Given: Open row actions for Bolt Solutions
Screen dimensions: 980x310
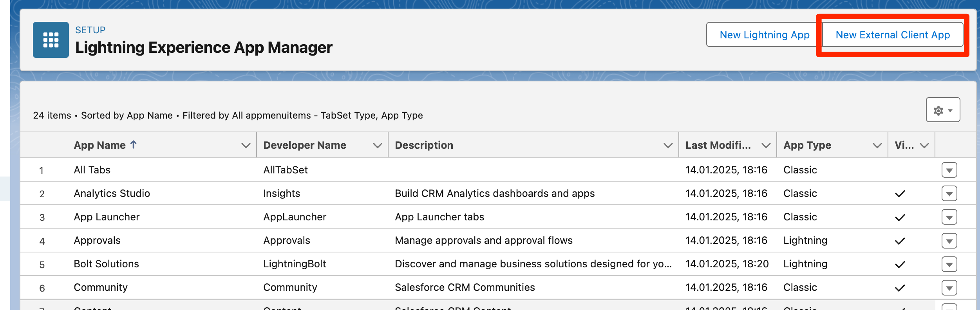Looking at the screenshot, I should [x=949, y=264].
